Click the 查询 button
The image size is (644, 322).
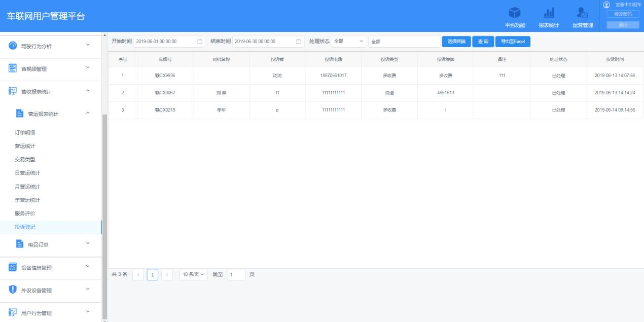(482, 42)
